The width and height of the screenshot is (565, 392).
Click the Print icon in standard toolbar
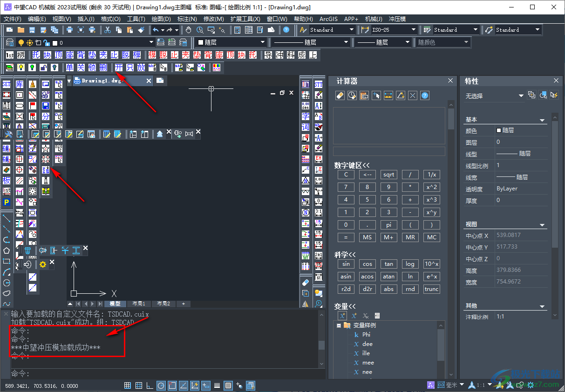[x=69, y=30]
